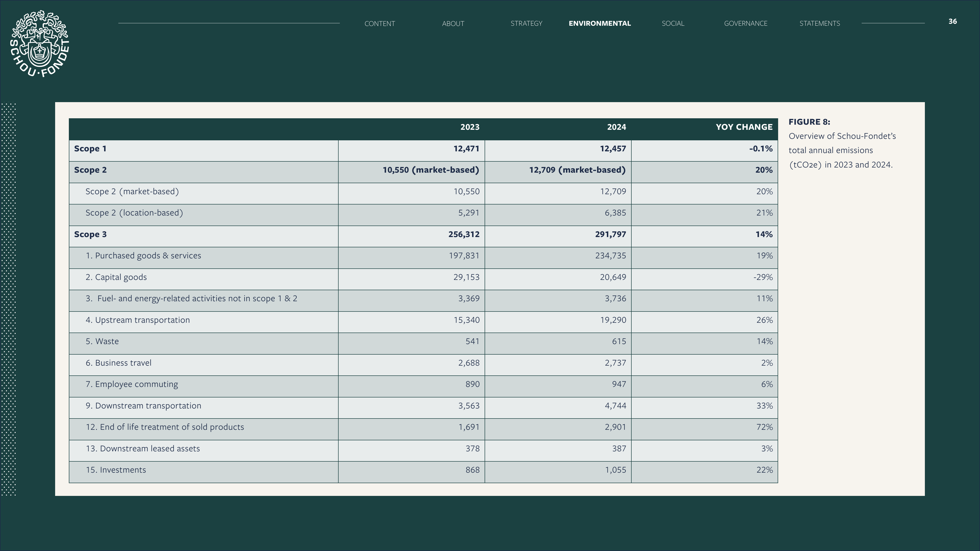This screenshot has height=551, width=980.
Task: Click '6. Business travel' row label
Action: point(118,363)
